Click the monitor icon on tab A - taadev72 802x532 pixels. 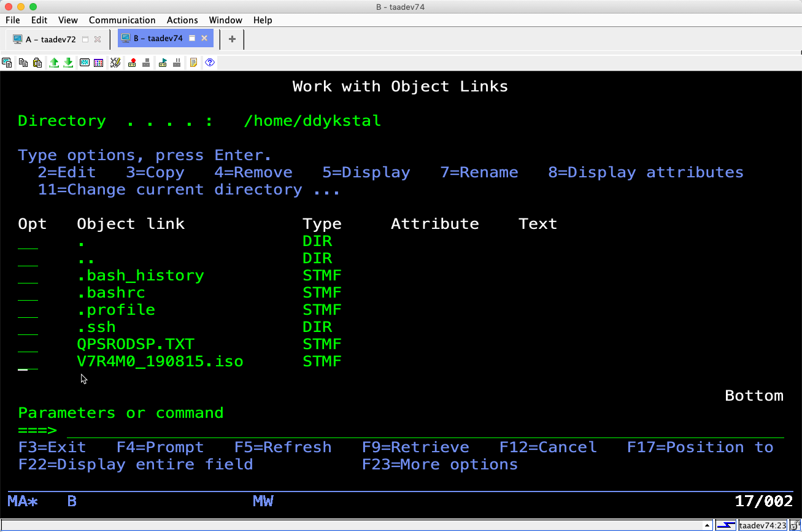coord(18,39)
